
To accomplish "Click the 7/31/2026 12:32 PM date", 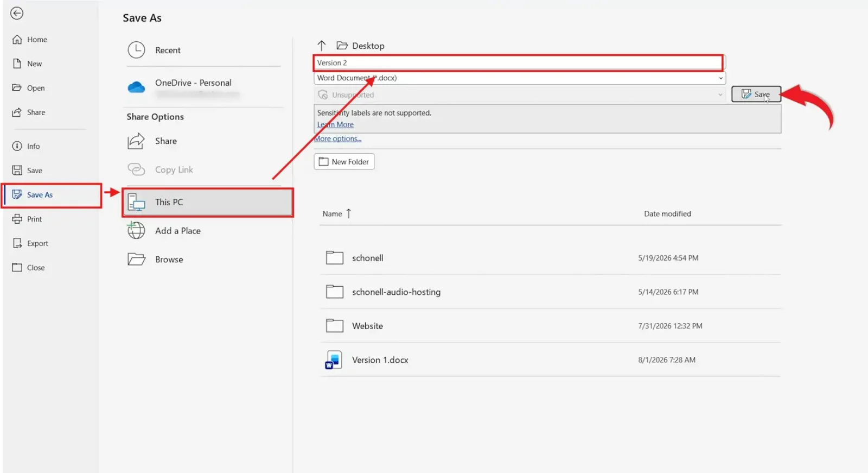I will 670,326.
